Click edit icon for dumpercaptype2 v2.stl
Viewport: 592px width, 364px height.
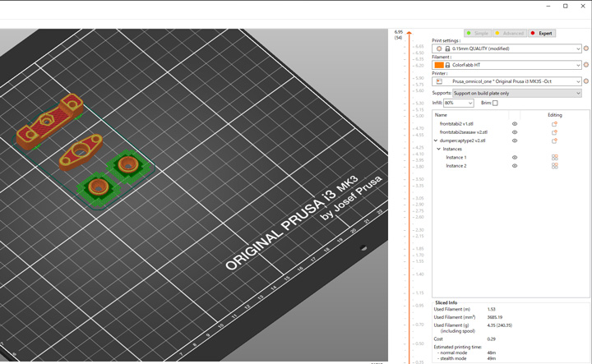coord(554,141)
